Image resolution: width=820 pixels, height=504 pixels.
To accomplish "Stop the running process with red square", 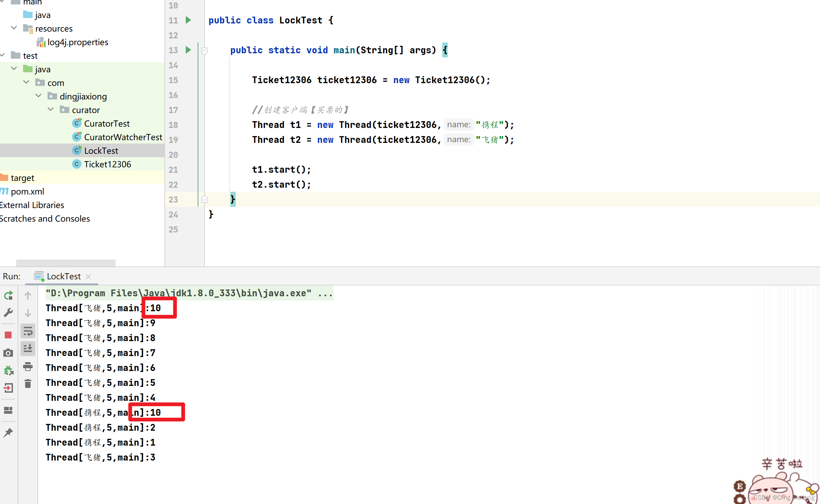I will [8, 335].
